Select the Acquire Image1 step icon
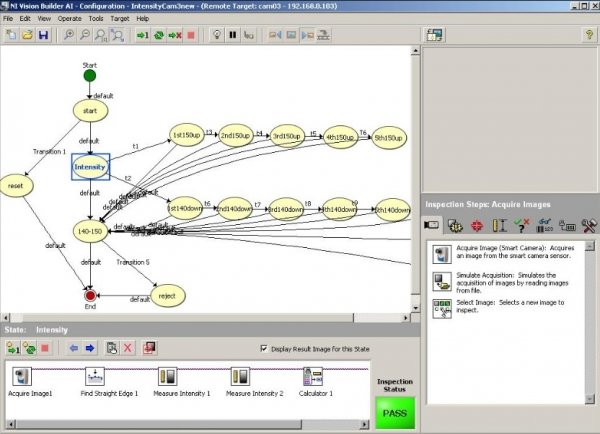 click(x=24, y=377)
